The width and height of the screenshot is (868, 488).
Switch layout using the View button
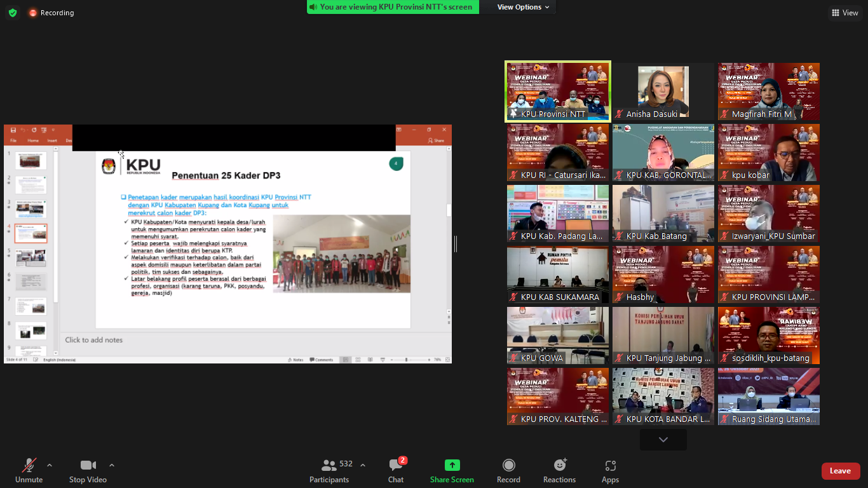[x=844, y=13]
